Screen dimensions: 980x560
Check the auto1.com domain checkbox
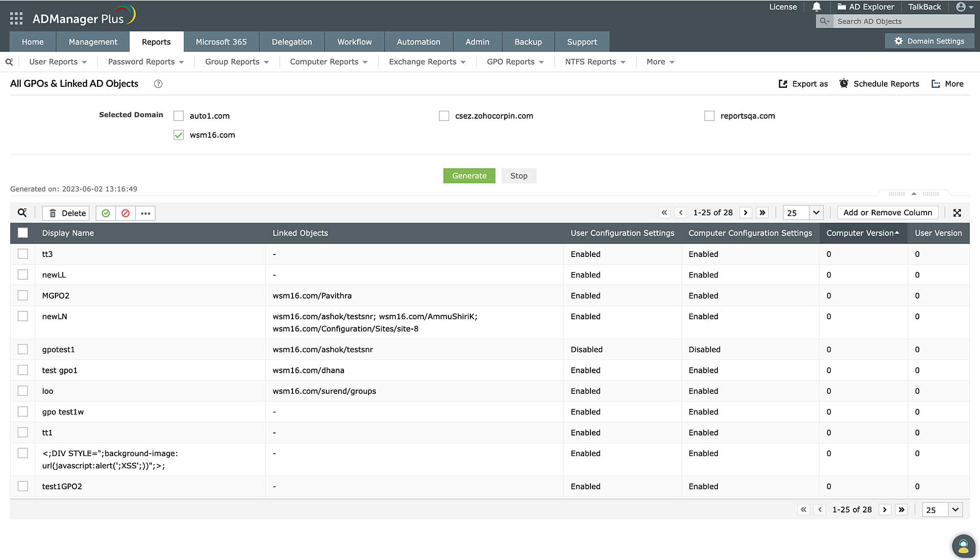point(178,116)
